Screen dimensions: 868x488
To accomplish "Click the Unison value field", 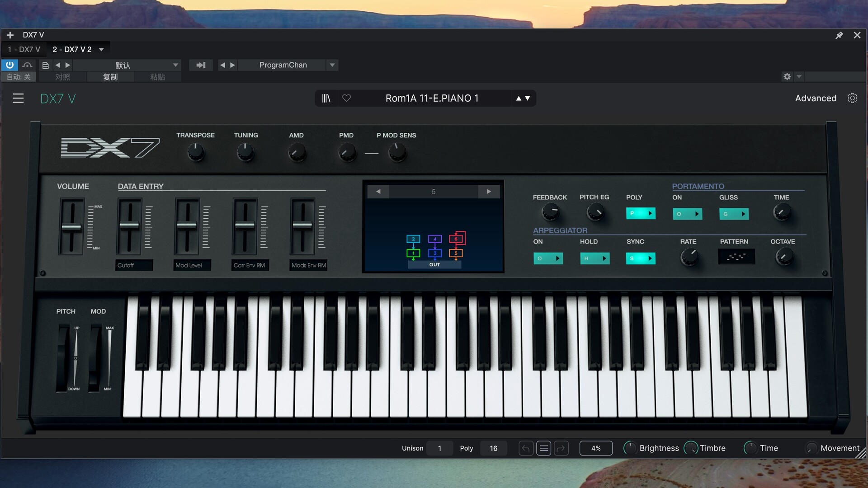I will (x=439, y=448).
